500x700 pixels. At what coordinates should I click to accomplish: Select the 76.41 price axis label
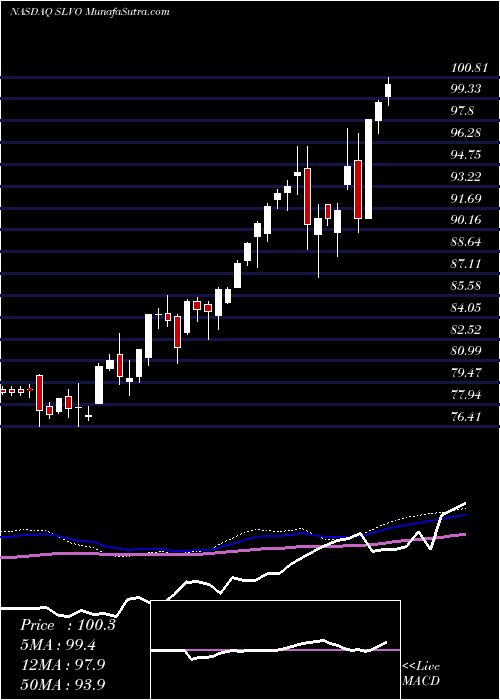point(466,417)
